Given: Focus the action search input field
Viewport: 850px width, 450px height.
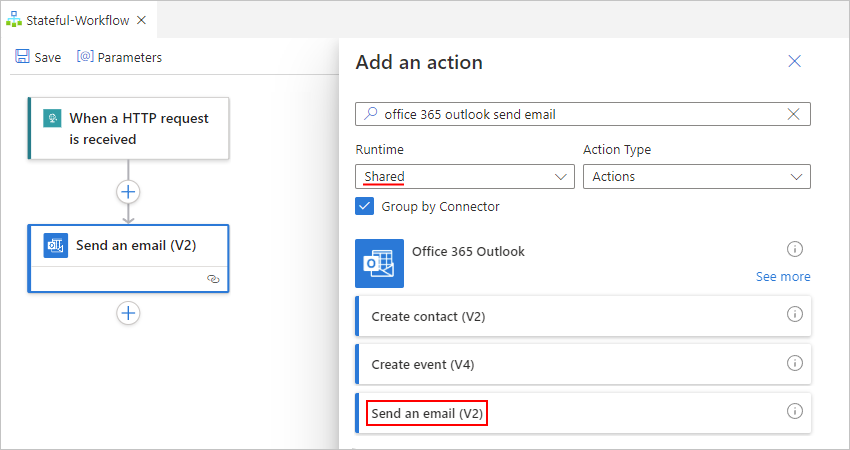Looking at the screenshot, I should (580, 114).
